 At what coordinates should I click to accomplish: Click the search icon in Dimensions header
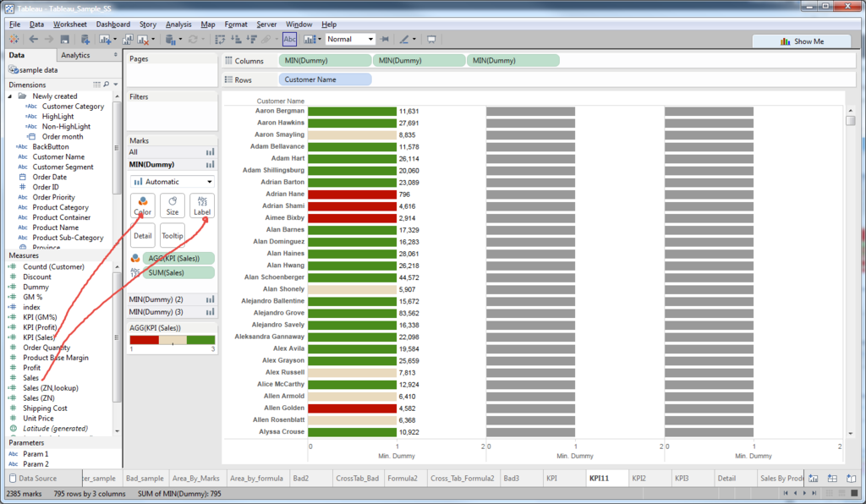[106, 85]
